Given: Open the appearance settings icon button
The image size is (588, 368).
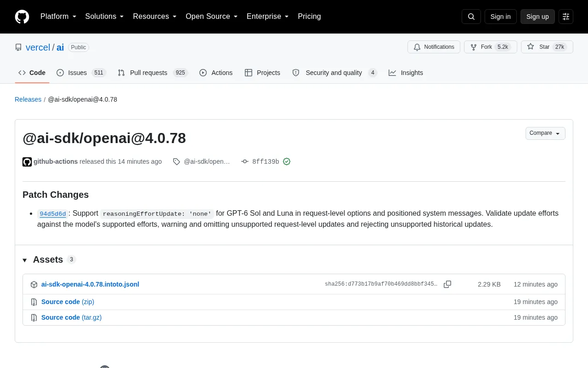Looking at the screenshot, I should pyautogui.click(x=566, y=17).
